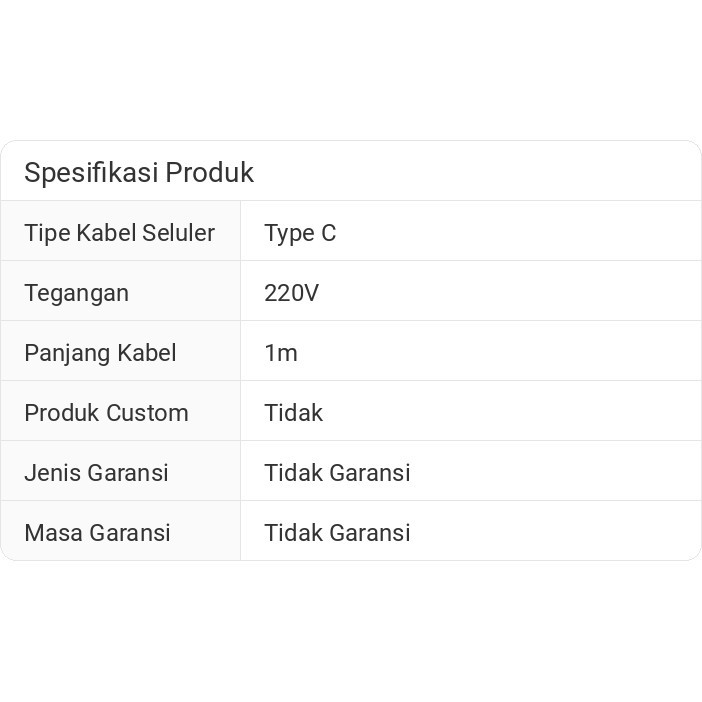
Task: Select the "Produk Custom" label
Action: [106, 413]
